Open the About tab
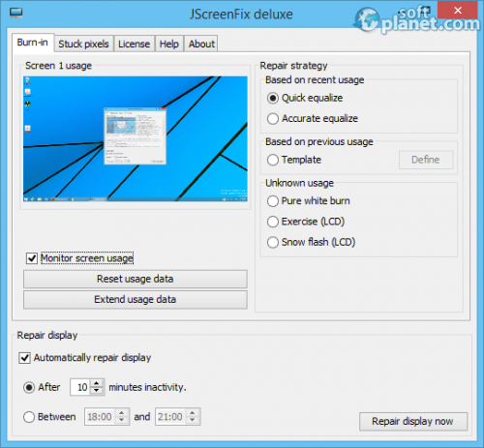Screen dimensions: 484x448 (x=201, y=44)
